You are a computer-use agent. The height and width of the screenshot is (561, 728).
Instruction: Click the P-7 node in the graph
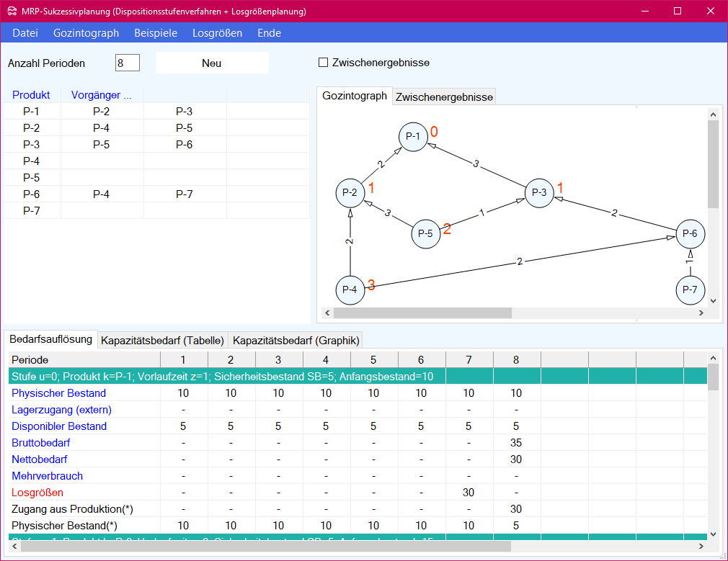pos(690,290)
